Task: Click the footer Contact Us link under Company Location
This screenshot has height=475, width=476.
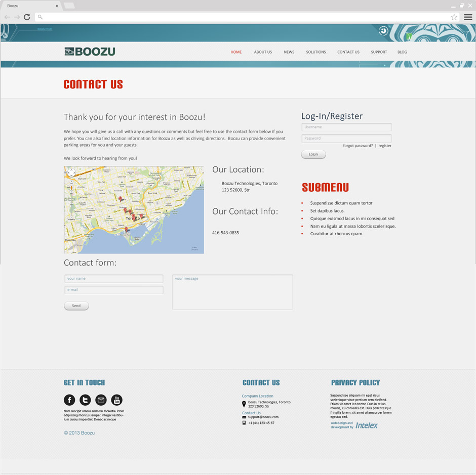Action: click(251, 413)
